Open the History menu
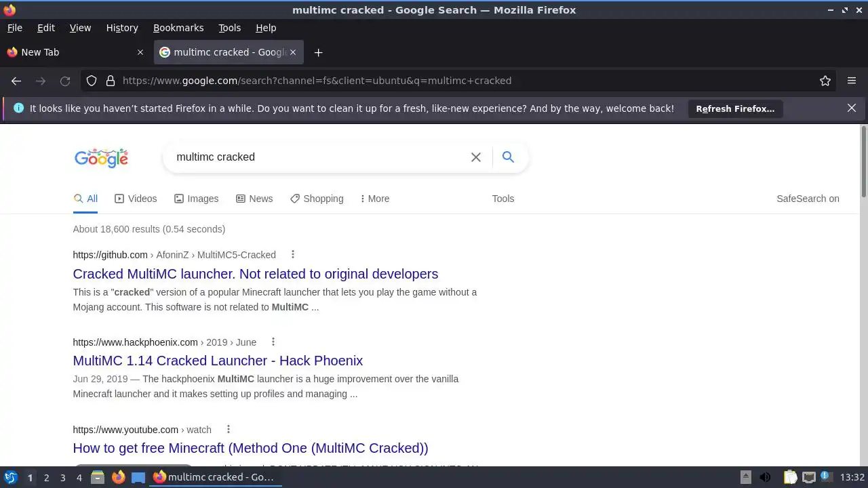The image size is (868, 488). coord(122,28)
